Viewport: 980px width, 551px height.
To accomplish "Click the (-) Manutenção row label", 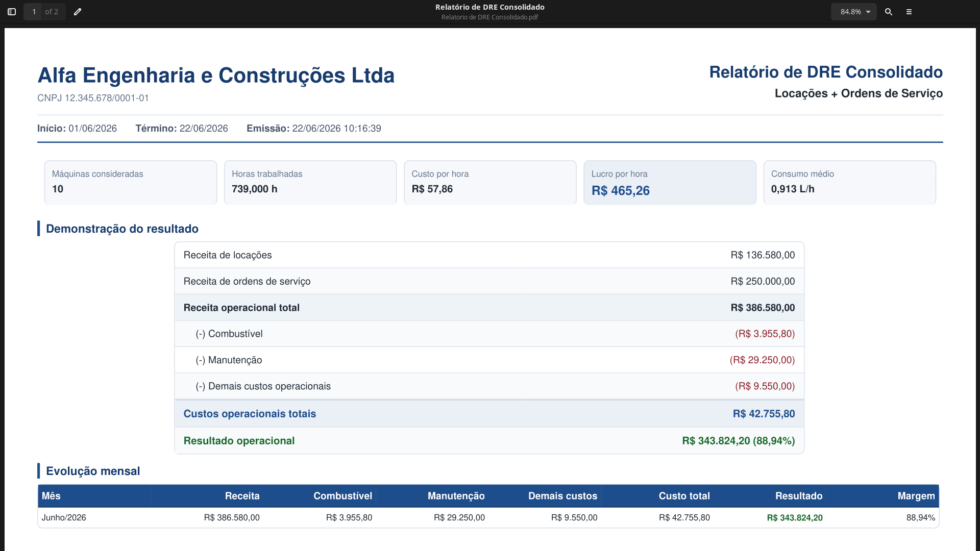I will [229, 360].
